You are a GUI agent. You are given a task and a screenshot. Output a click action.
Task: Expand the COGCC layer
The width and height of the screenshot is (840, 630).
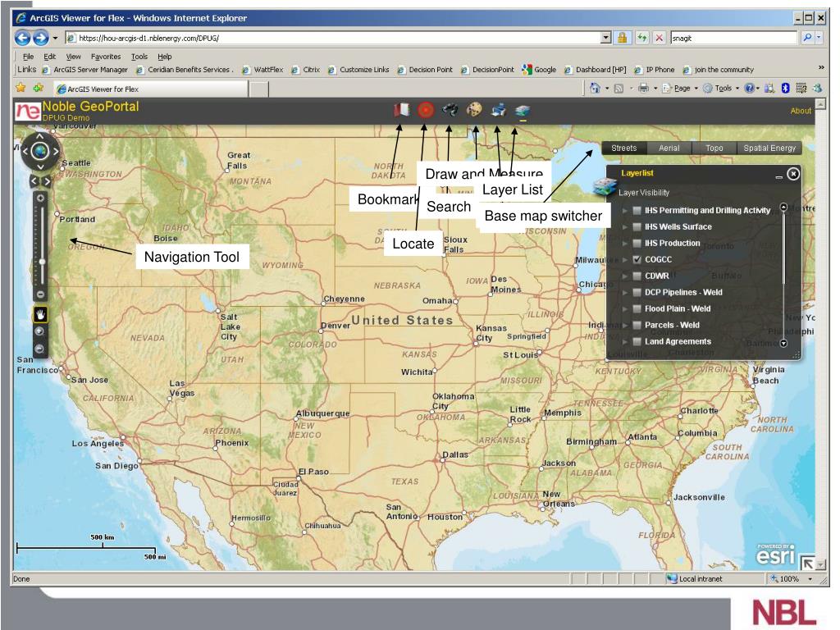pos(624,259)
